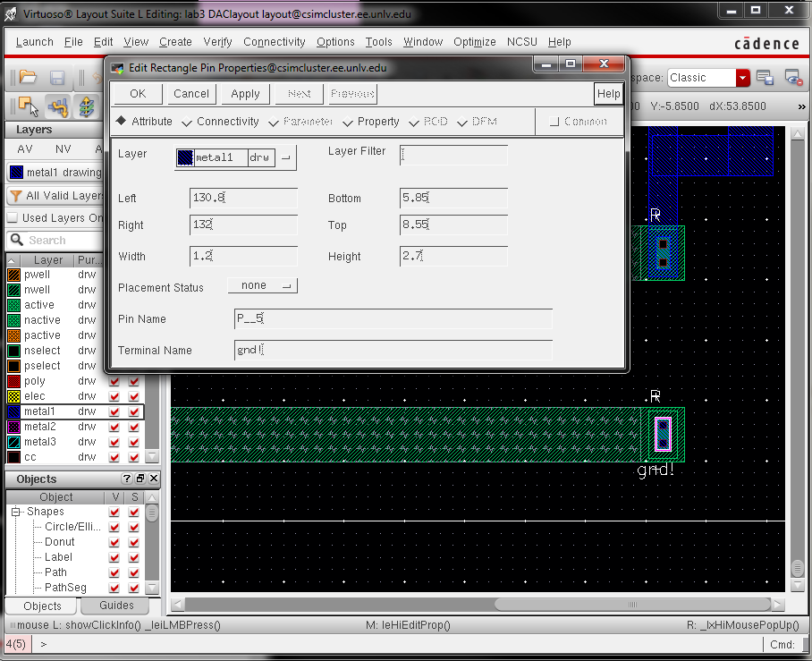
Task: Click the Cancel button in dialog
Action: 191,93
